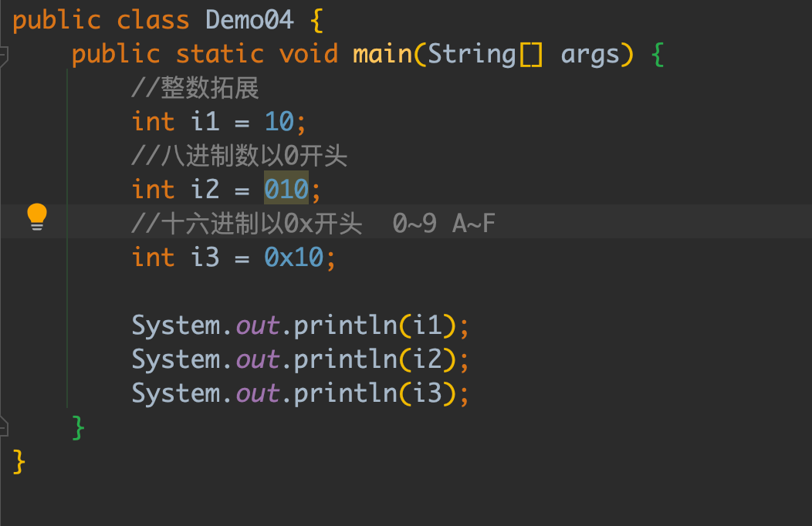Click the comment about 十六进制以0x开头

click(313, 223)
